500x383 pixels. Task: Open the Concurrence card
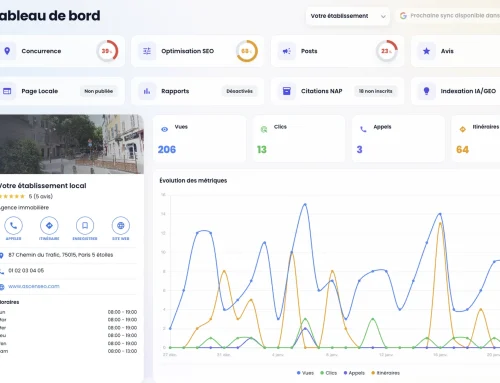click(62, 51)
